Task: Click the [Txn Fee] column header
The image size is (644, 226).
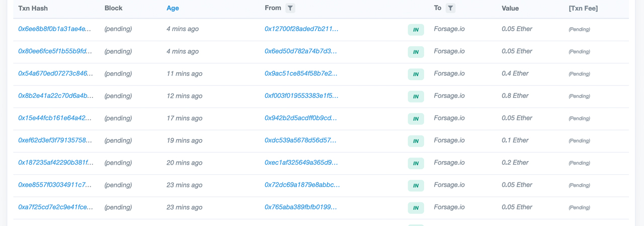Action: click(x=583, y=8)
